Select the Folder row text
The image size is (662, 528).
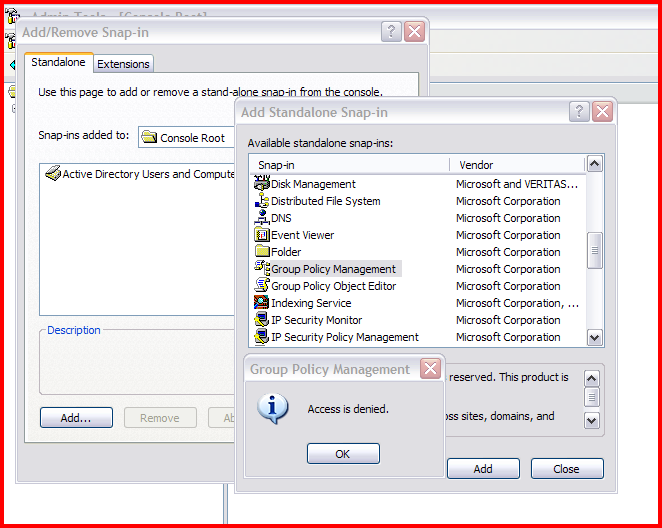click(x=286, y=252)
